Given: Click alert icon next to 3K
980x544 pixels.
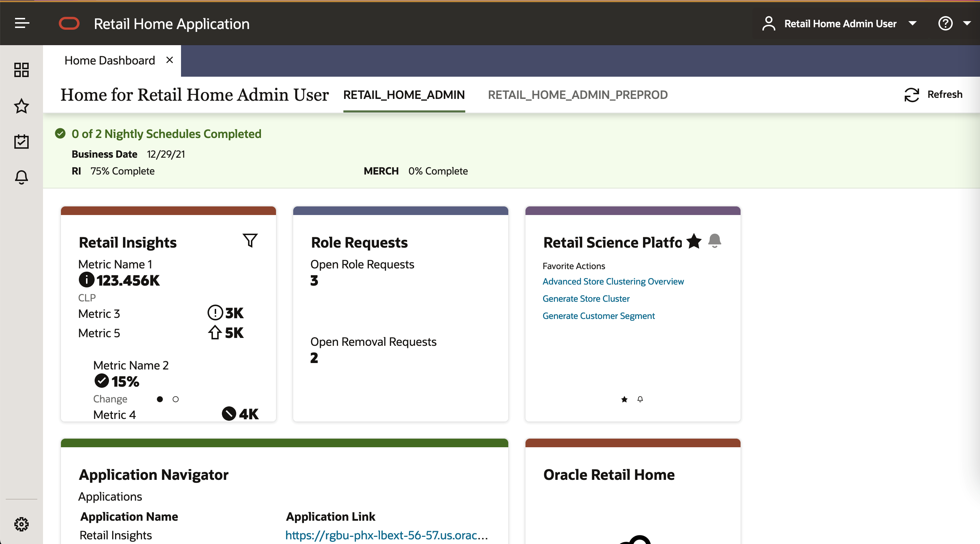Looking at the screenshot, I should (215, 313).
